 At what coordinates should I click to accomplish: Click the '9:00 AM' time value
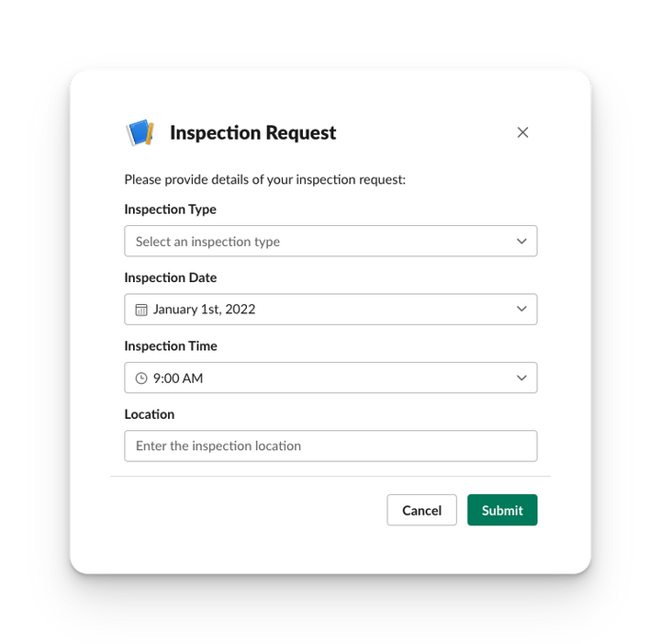tap(178, 378)
